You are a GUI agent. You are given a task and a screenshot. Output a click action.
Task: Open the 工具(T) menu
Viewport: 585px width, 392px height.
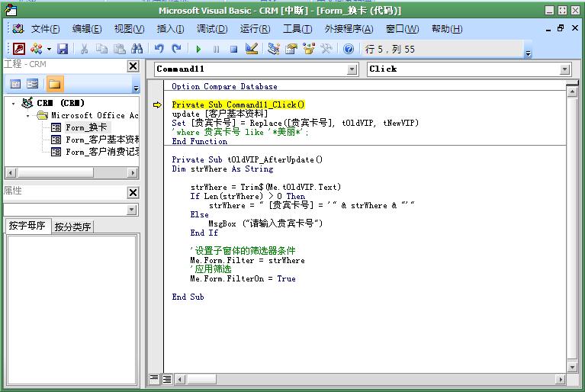297,29
